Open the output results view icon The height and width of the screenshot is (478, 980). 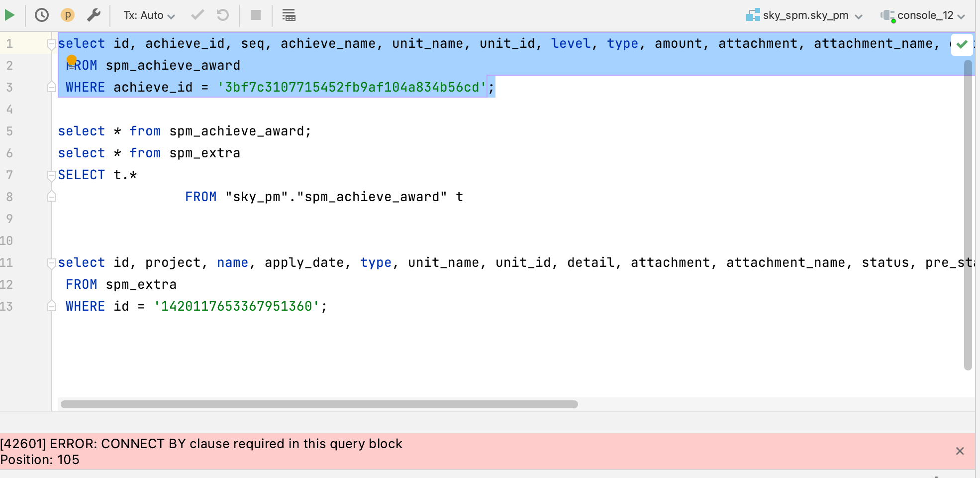click(289, 15)
